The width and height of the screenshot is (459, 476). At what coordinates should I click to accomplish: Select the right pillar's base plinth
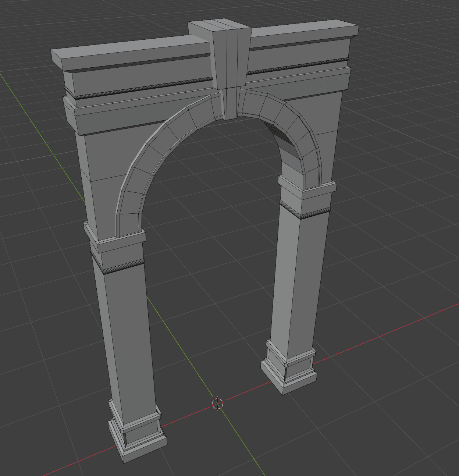[289, 376]
